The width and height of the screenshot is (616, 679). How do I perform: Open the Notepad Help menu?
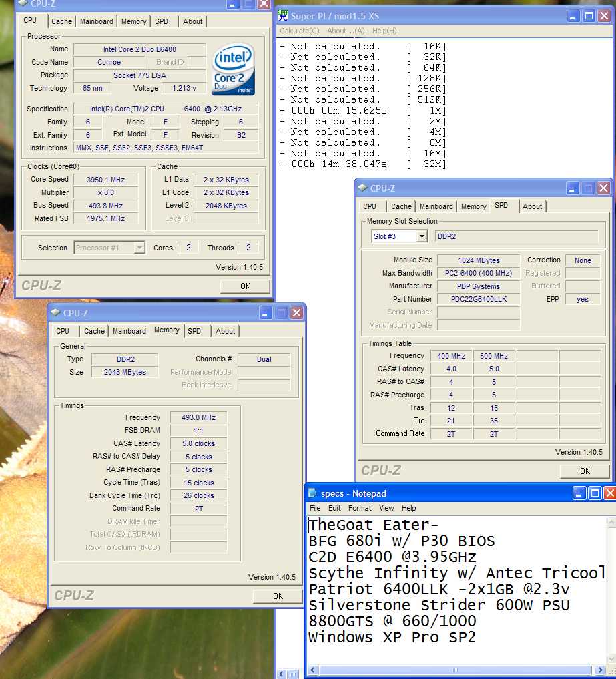point(408,508)
